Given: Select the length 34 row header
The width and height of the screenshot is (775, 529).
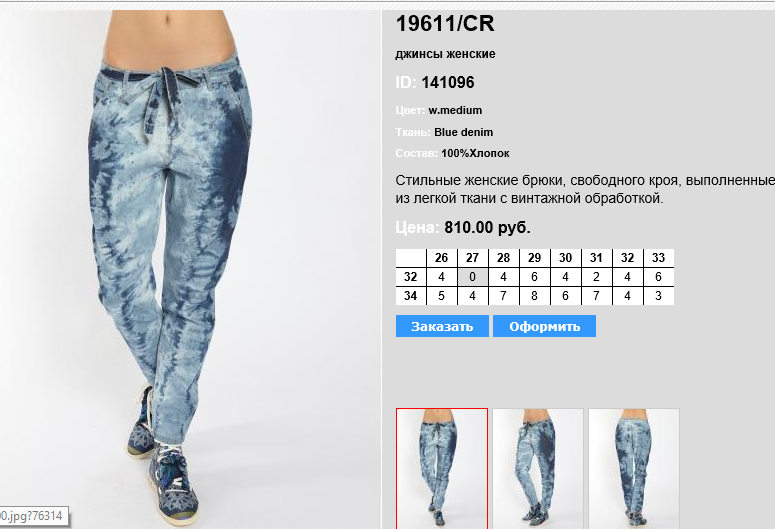Looking at the screenshot, I should click(x=411, y=296).
